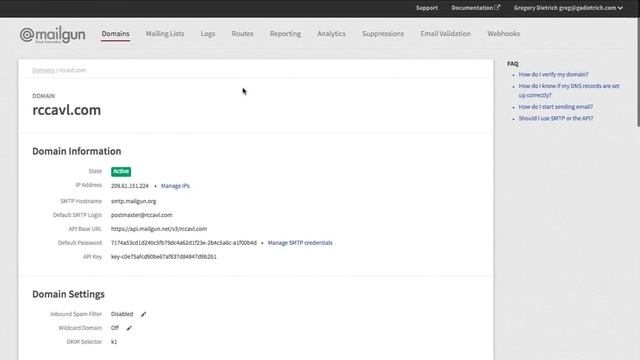Go to the Logs tab
The image size is (640, 360).
(208, 34)
